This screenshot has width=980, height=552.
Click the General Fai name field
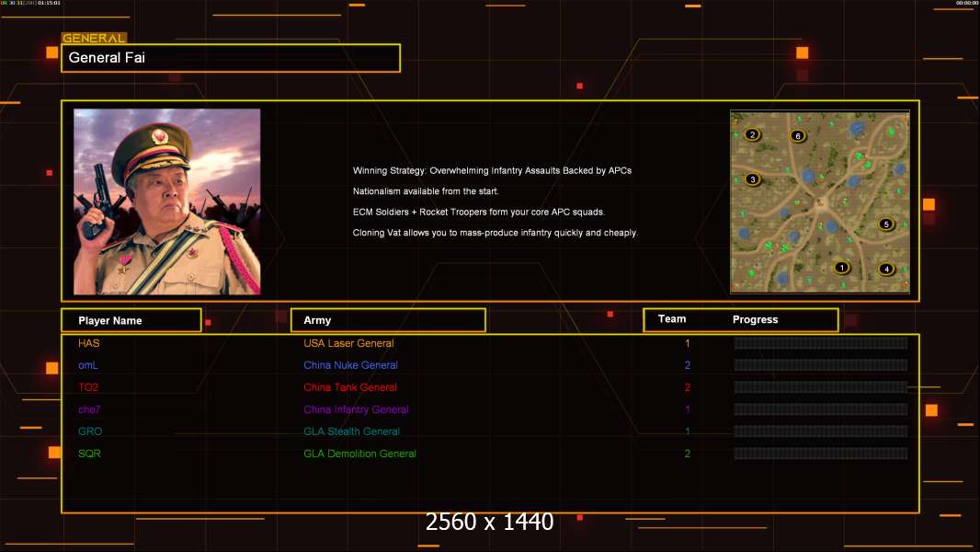pos(231,58)
